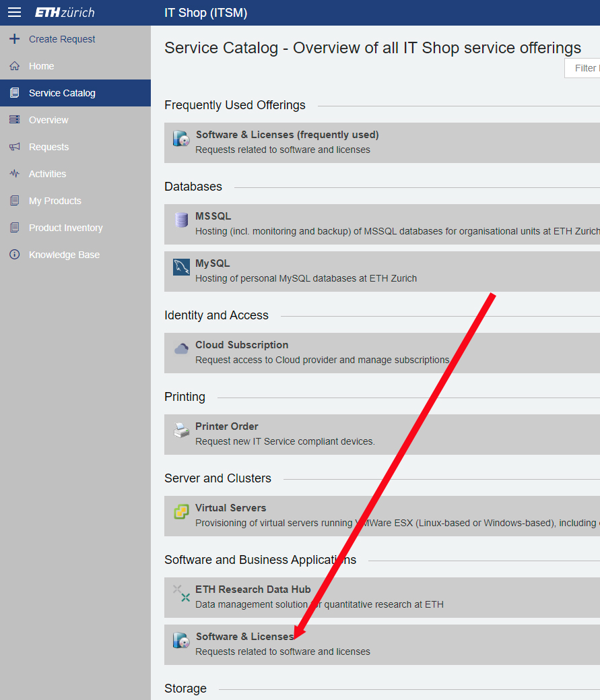Open My Products in sidebar
The width and height of the screenshot is (600, 700).
pyautogui.click(x=75, y=201)
